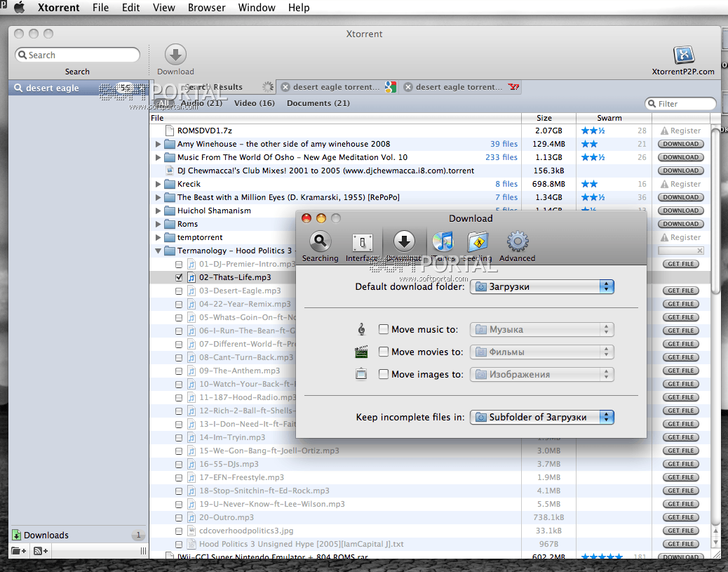Open the Изображения images folder dropdown
The height and width of the screenshot is (572, 728).
[542, 374]
